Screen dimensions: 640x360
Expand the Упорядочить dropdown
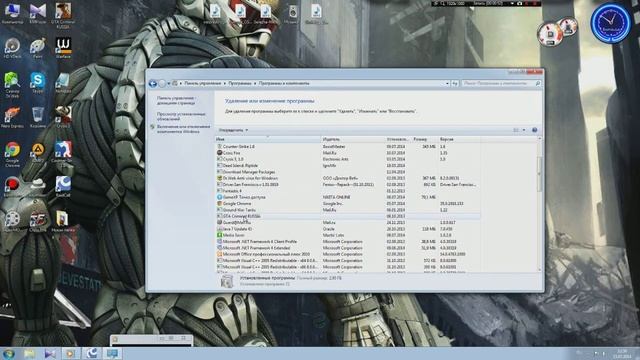[233, 130]
